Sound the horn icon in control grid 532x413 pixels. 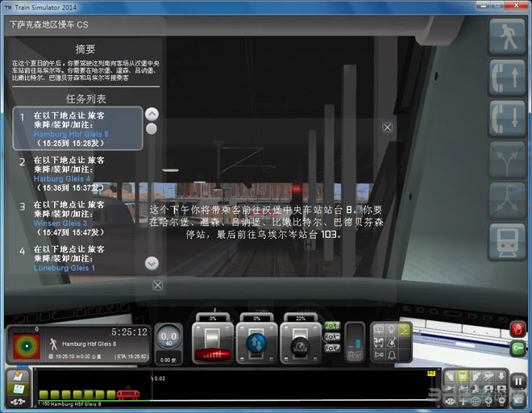[x=379, y=355]
